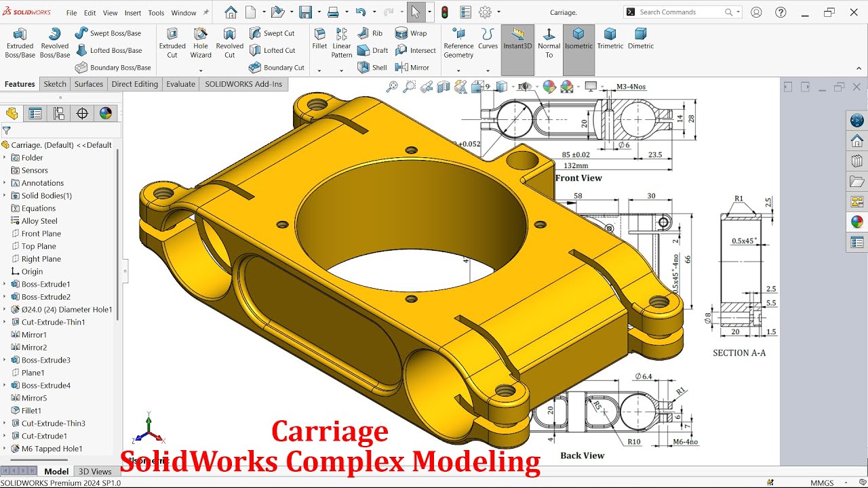The height and width of the screenshot is (488, 868).
Task: Click the Search Commands field
Action: pos(682,12)
